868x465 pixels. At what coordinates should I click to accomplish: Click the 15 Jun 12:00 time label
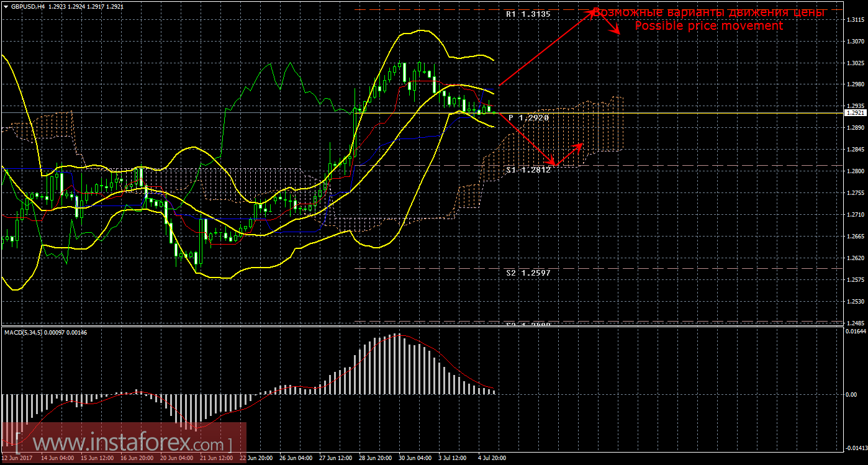click(x=97, y=458)
